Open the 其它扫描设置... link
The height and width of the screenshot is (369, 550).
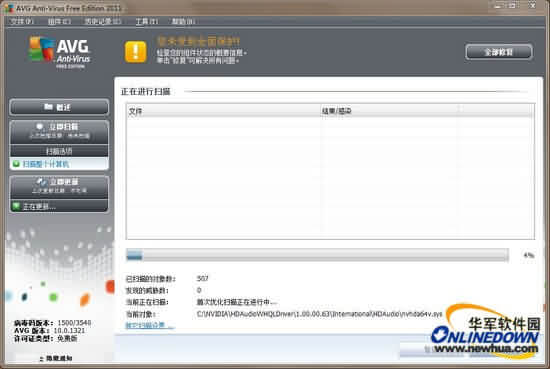coord(150,325)
